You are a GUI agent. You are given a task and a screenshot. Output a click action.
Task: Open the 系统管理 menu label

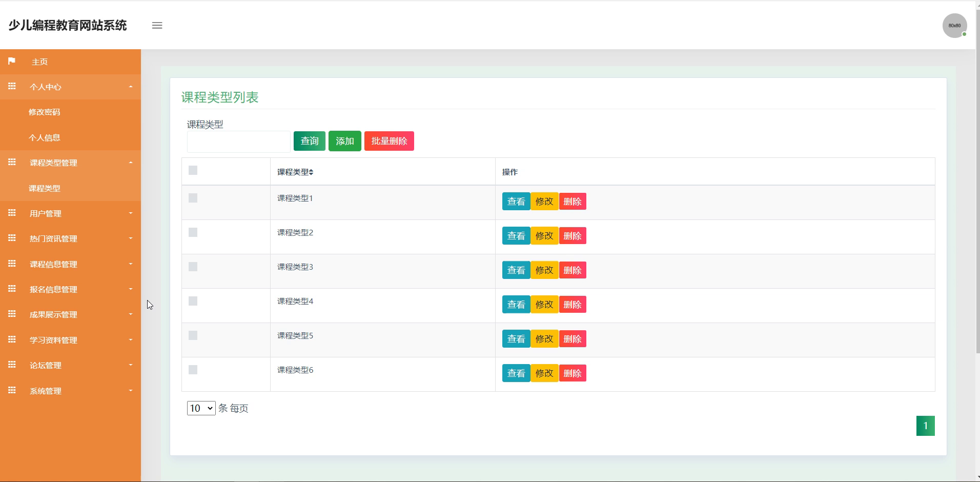point(45,391)
